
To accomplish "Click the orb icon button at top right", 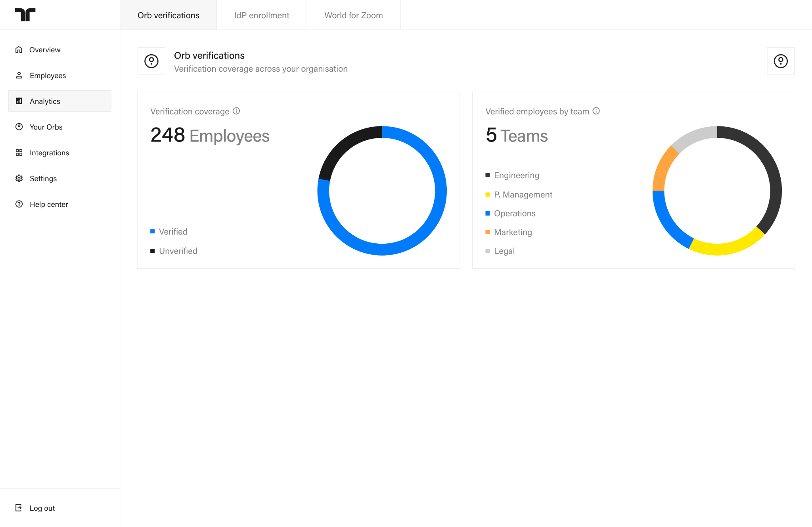I will point(781,61).
